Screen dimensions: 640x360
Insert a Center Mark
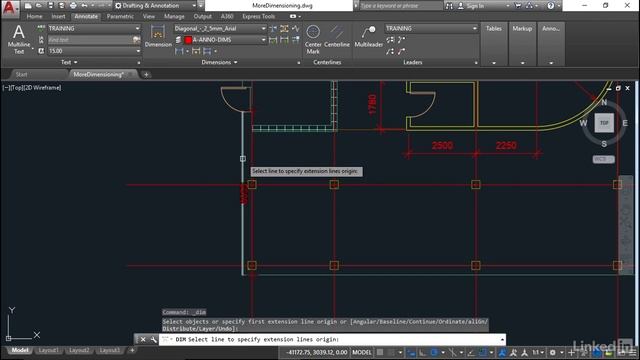[x=313, y=39]
